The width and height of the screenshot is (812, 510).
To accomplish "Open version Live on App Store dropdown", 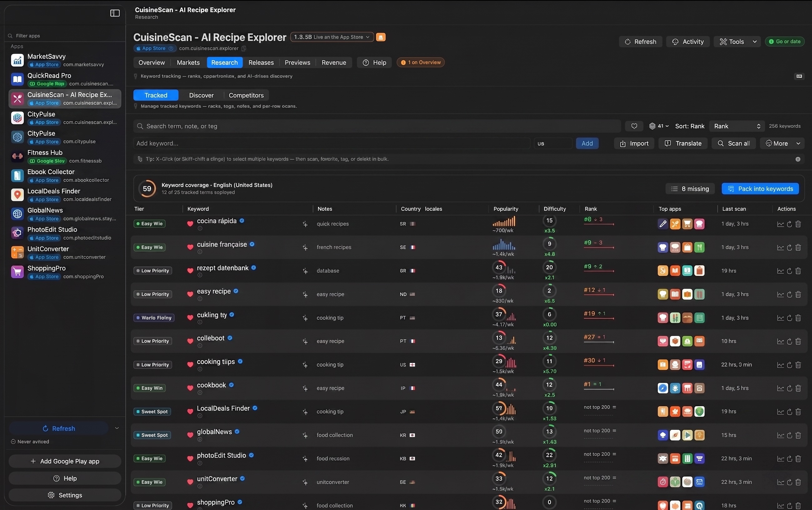I will pos(332,37).
